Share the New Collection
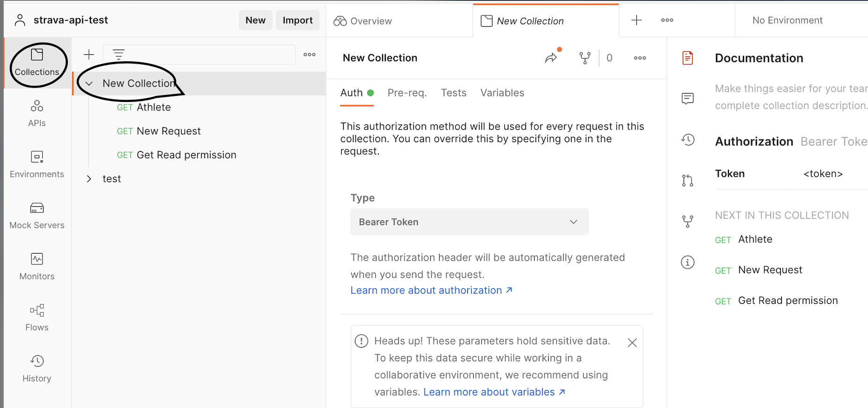 pyautogui.click(x=551, y=58)
